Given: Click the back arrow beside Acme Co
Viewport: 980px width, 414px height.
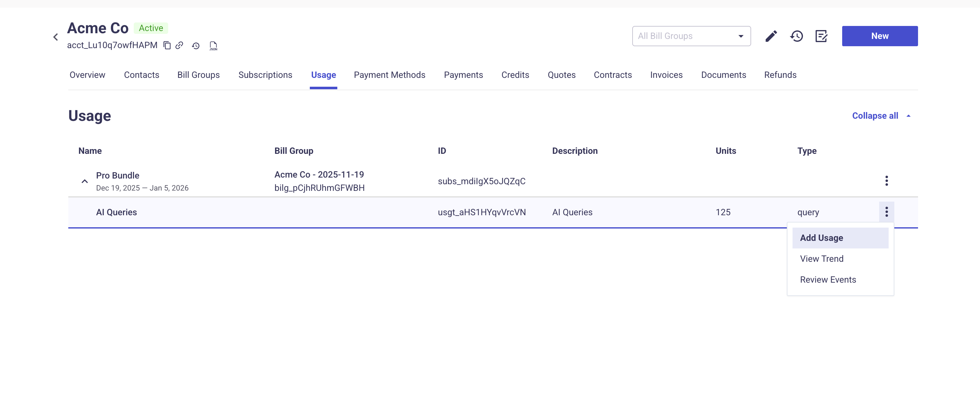Looking at the screenshot, I should [x=56, y=37].
